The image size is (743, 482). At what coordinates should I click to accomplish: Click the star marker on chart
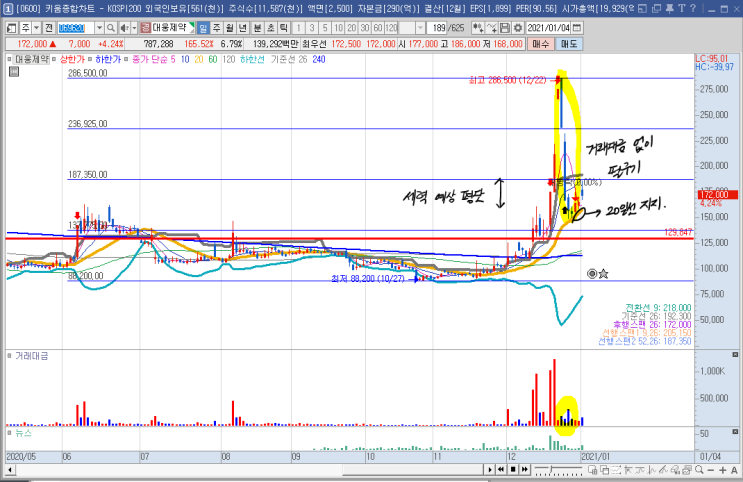pos(603,273)
